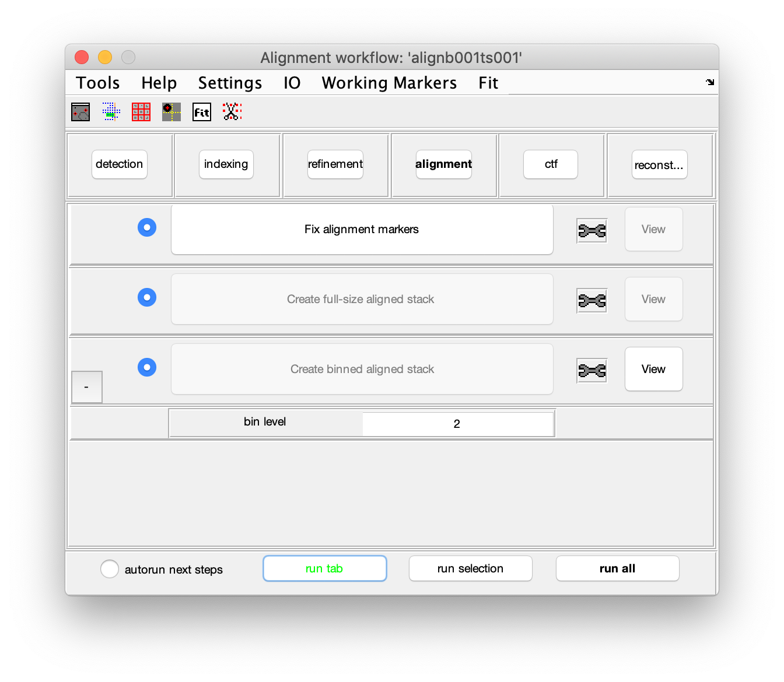Toggle radio button for Create full-size aligned stack

[147, 297]
